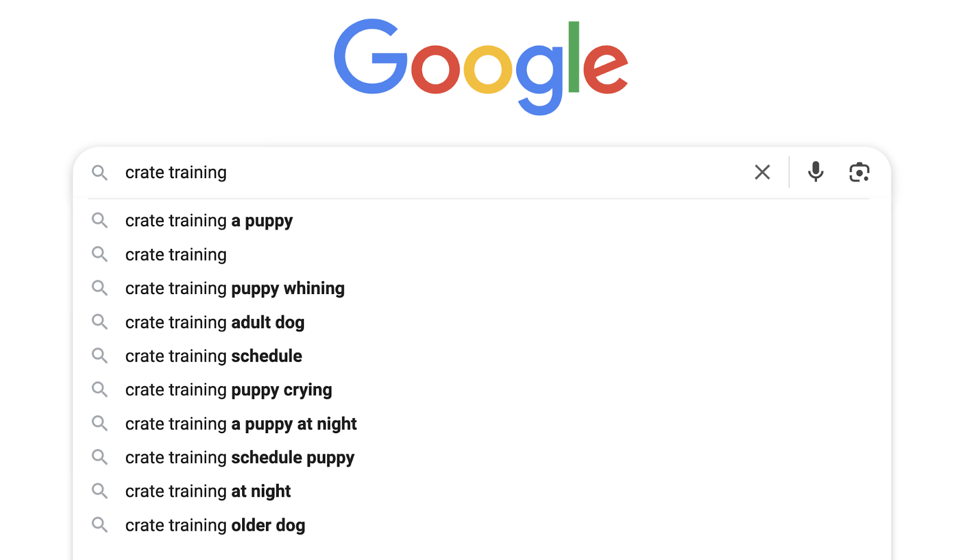Click the magnifier beside 'crate training older dog'
Screen dimensions: 976x560
pos(99,525)
